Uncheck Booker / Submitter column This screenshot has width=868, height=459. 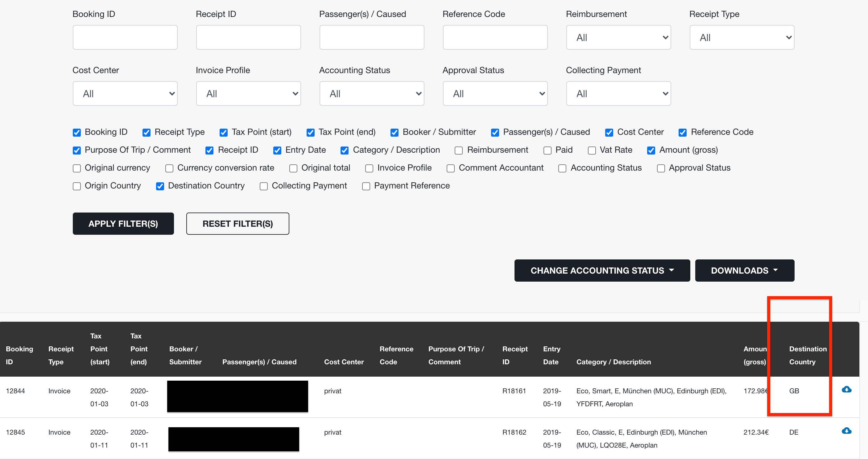pos(395,132)
